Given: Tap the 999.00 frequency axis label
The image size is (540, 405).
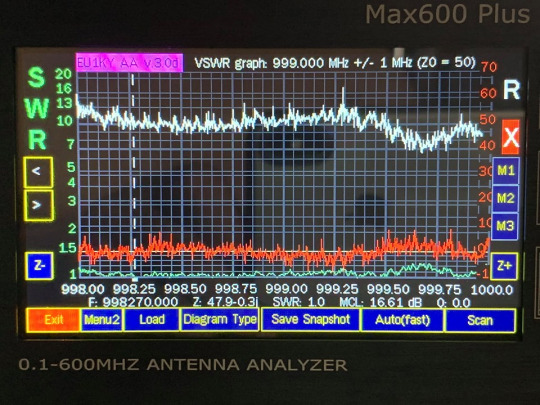Looking at the screenshot, I should click(x=286, y=289).
